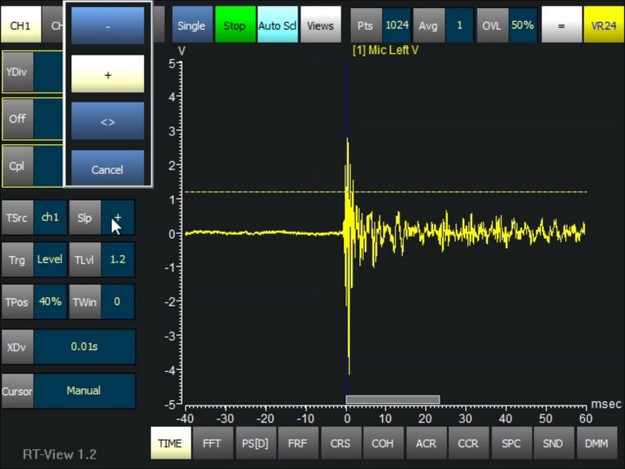Screen dimensions: 625x469
Task: Click the Single acquisition button
Action: point(191,25)
